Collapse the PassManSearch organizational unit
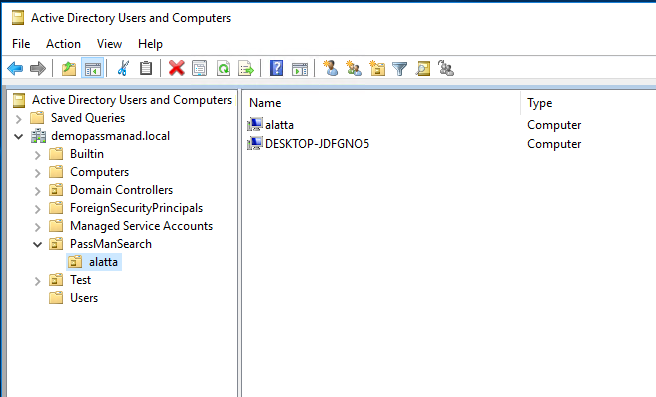The height and width of the screenshot is (397, 656). click(38, 244)
